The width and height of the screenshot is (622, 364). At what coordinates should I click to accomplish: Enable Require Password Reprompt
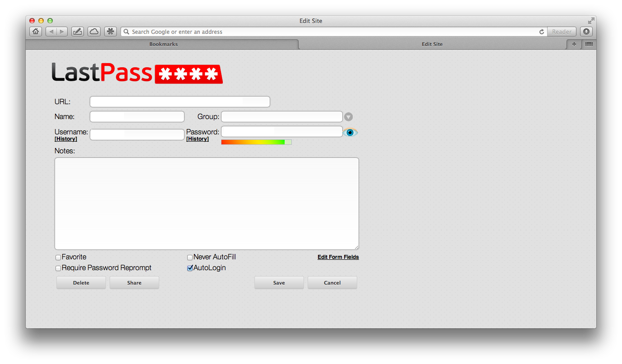point(58,268)
